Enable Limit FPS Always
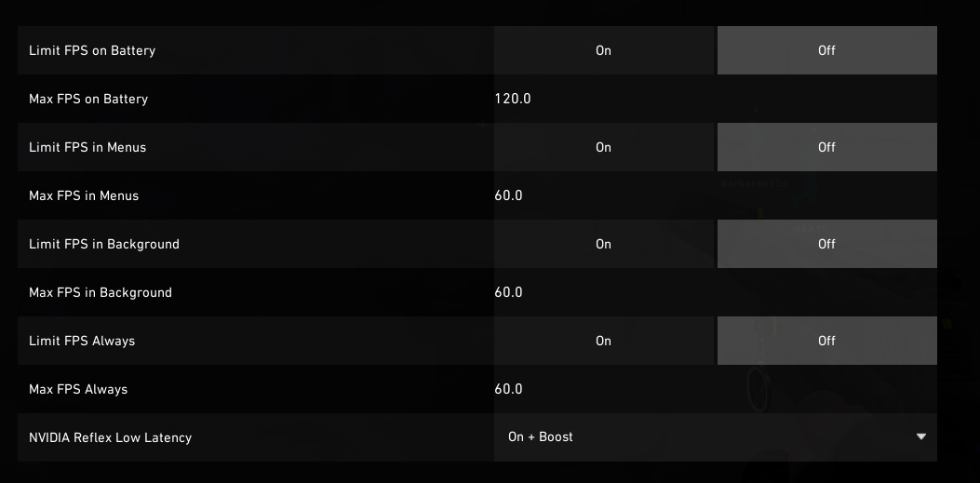980x483 pixels. tap(603, 341)
